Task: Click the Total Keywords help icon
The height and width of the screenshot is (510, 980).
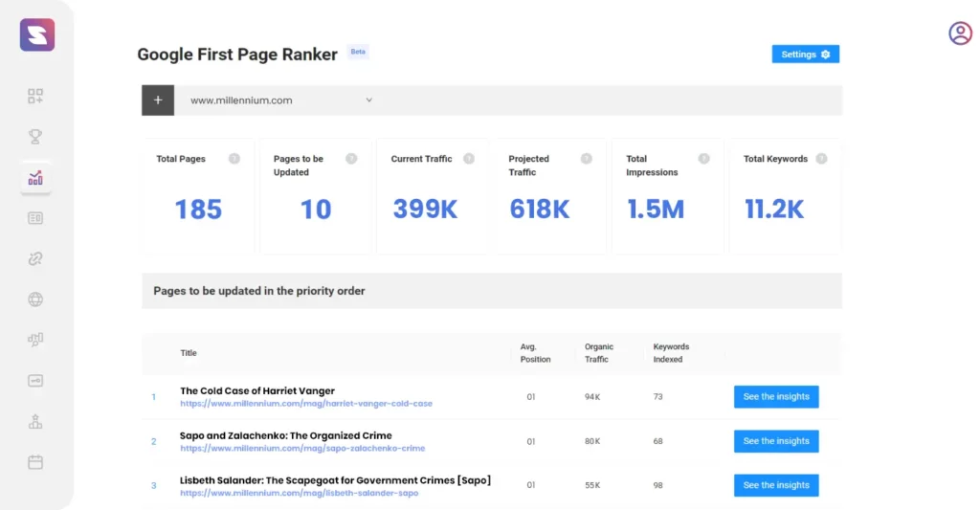Action: 821,159
